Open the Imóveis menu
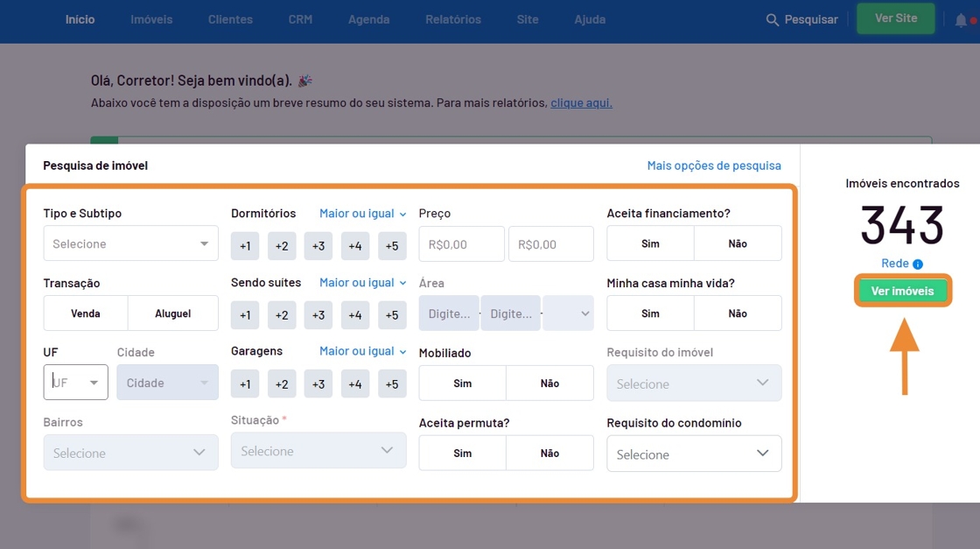The image size is (980, 549). 151,19
